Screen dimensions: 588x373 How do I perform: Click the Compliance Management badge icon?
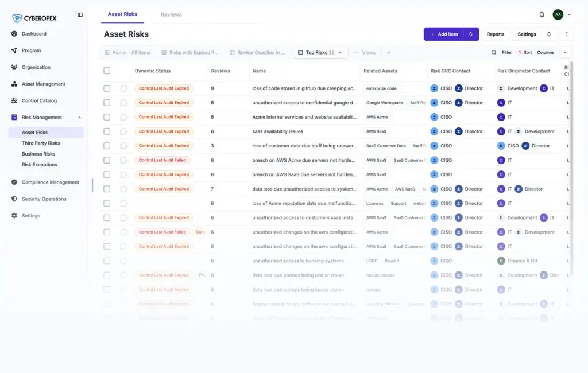click(14, 182)
